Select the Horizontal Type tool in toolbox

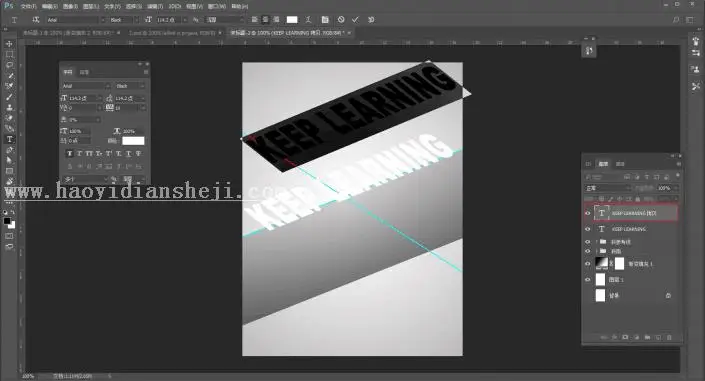point(9,139)
